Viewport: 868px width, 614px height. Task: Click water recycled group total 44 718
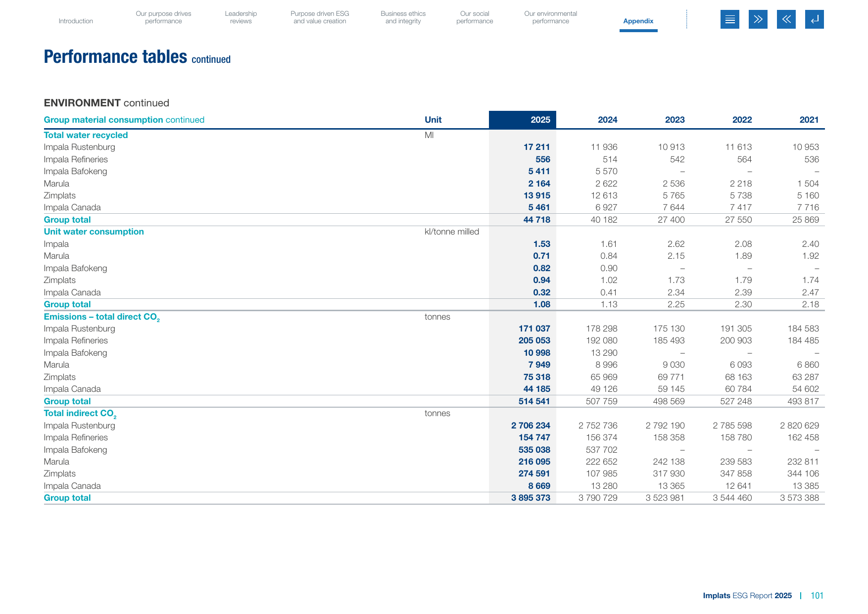click(537, 220)
